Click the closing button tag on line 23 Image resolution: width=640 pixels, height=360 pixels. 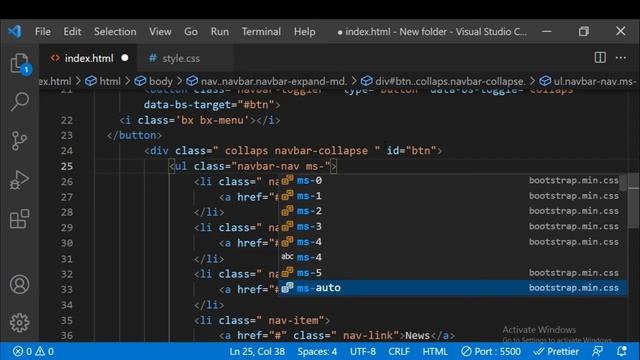coord(134,136)
